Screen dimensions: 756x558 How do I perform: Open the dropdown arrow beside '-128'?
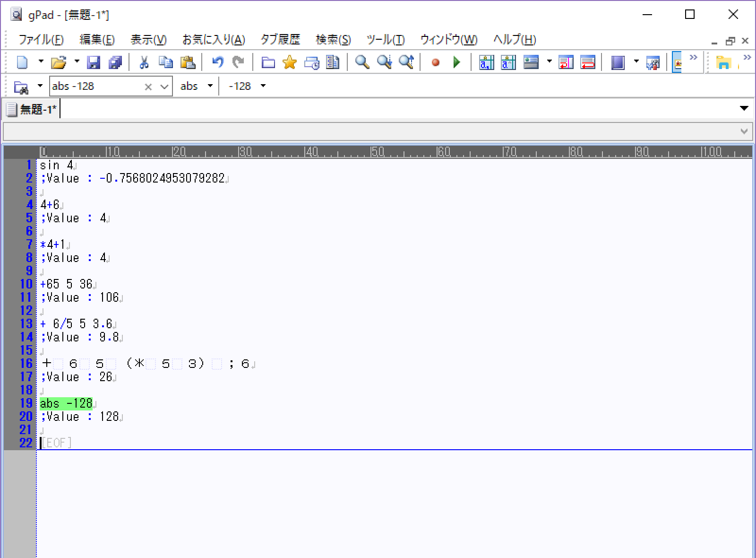point(263,86)
